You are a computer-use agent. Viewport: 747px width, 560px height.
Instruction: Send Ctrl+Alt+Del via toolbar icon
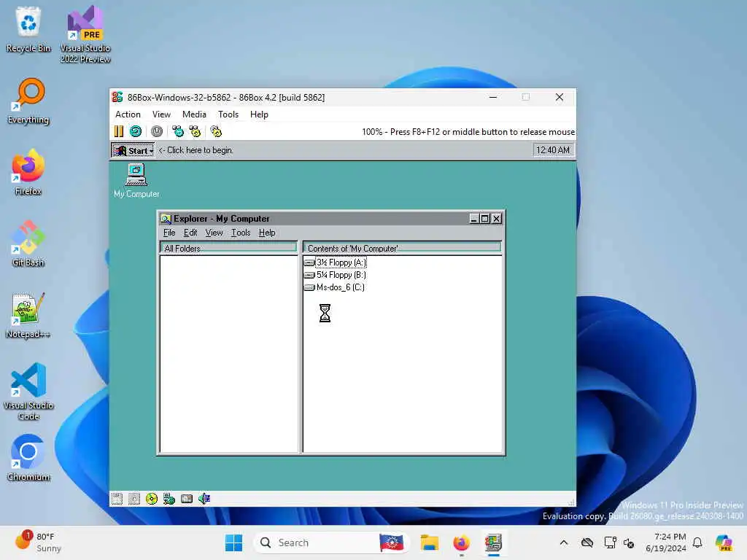[178, 131]
